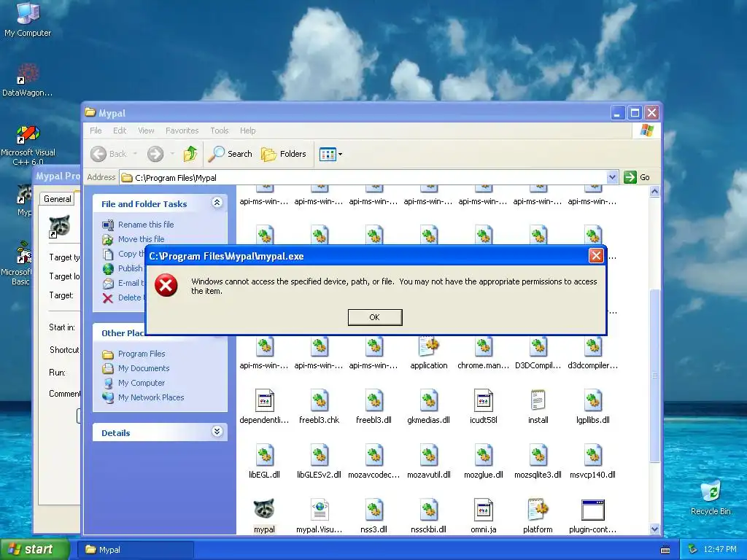Open the install text file icon

click(538, 400)
